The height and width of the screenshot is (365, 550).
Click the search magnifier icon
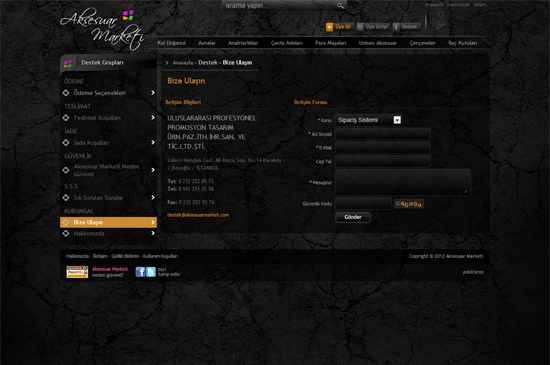click(340, 6)
